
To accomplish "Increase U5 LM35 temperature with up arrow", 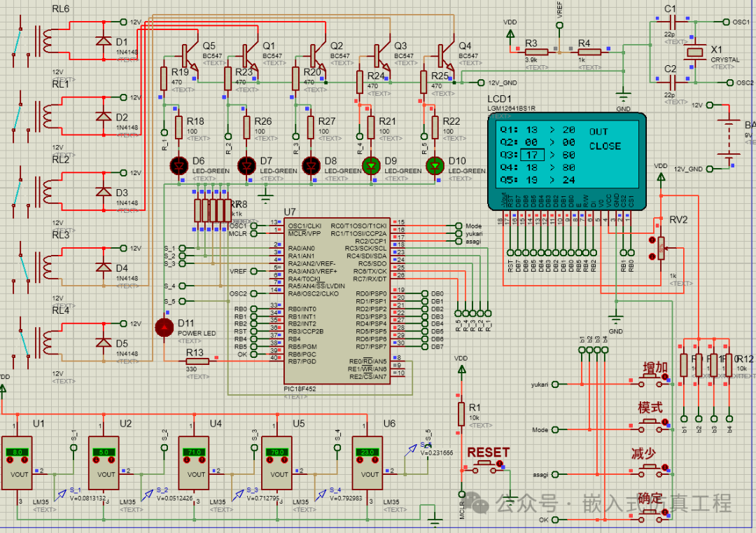I will click(x=284, y=460).
